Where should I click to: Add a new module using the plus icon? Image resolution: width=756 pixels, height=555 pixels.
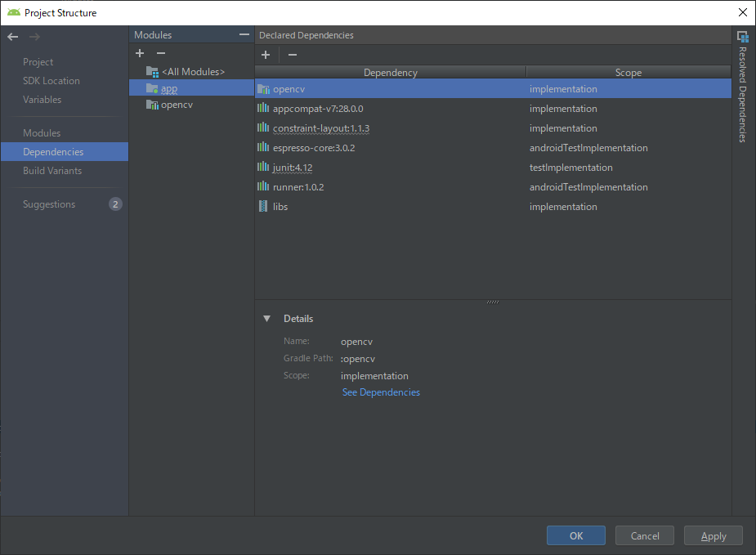(139, 52)
